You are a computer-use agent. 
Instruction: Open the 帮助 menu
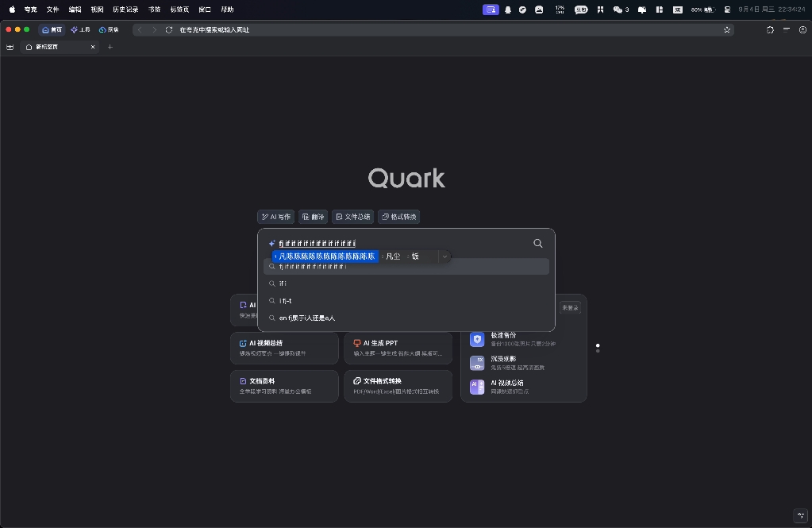point(227,10)
